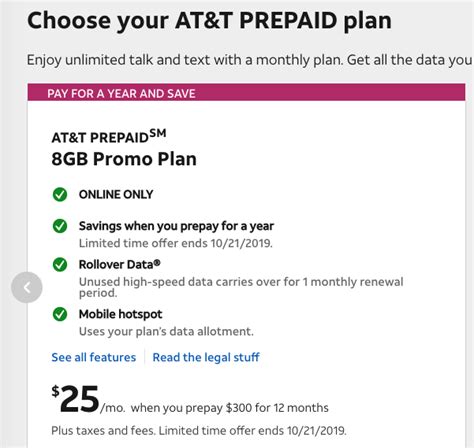Click the AT&T PREPAID brand label in card

point(109,137)
